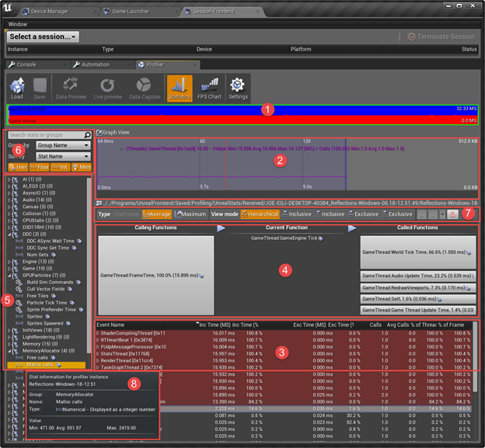The image size is (485, 448).
Task: Click the search magnifier icon
Action: [x=88, y=135]
